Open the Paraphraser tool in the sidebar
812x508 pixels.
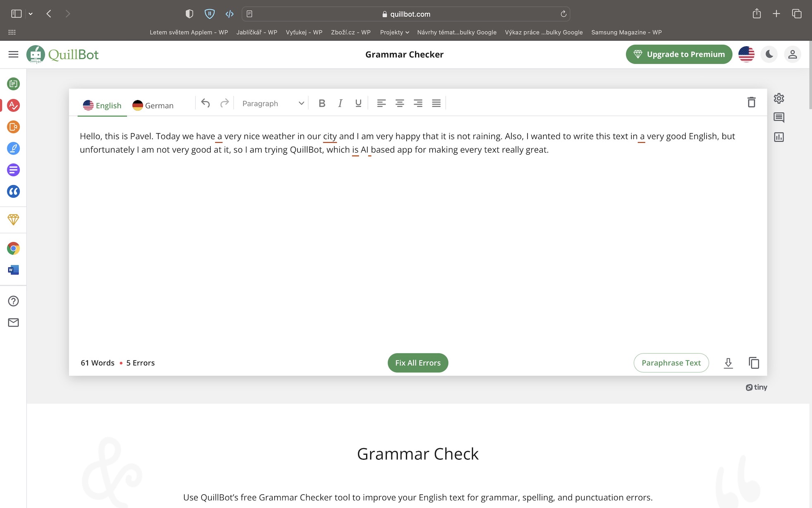coord(13,84)
